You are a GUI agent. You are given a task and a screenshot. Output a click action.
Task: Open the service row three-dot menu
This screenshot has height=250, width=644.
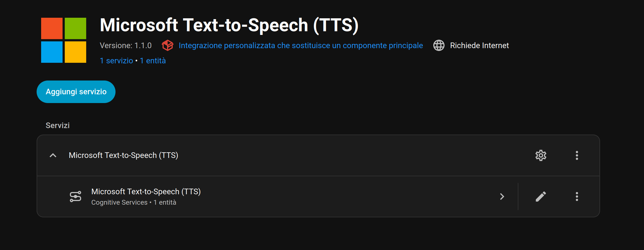(577, 155)
